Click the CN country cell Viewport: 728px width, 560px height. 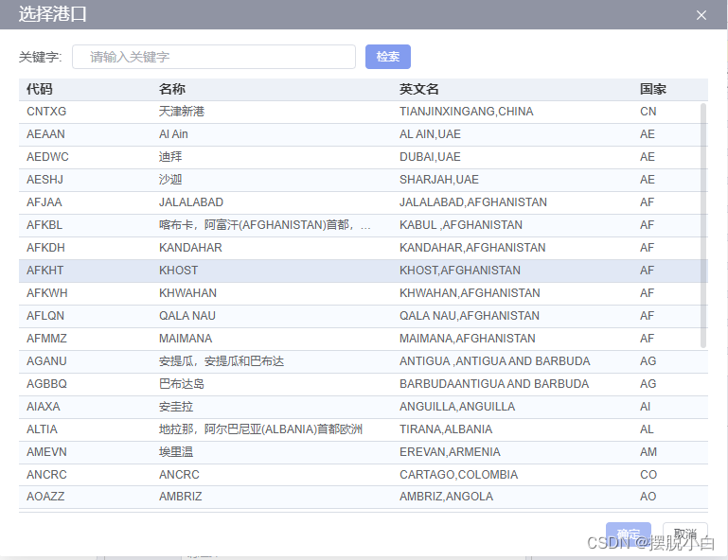(648, 112)
